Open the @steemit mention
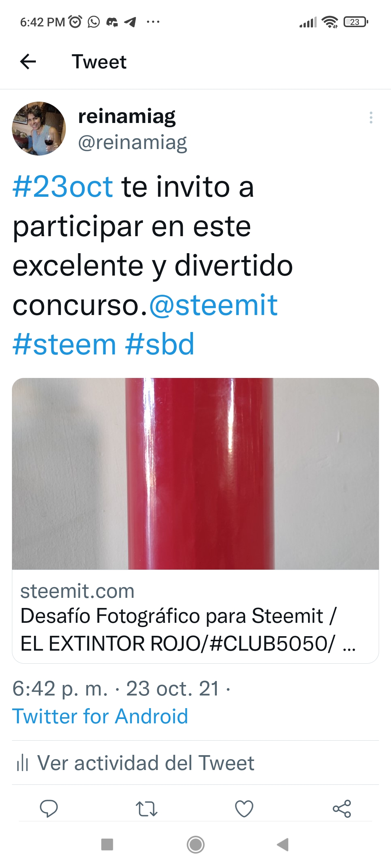The width and height of the screenshot is (391, 868). (x=213, y=305)
